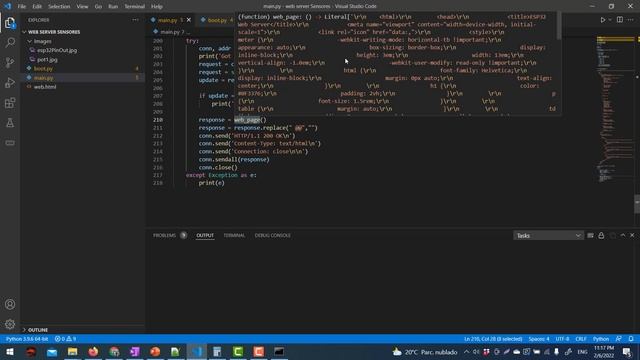
Task: Click the hover tooltip scrollbar
Action: point(559,26)
